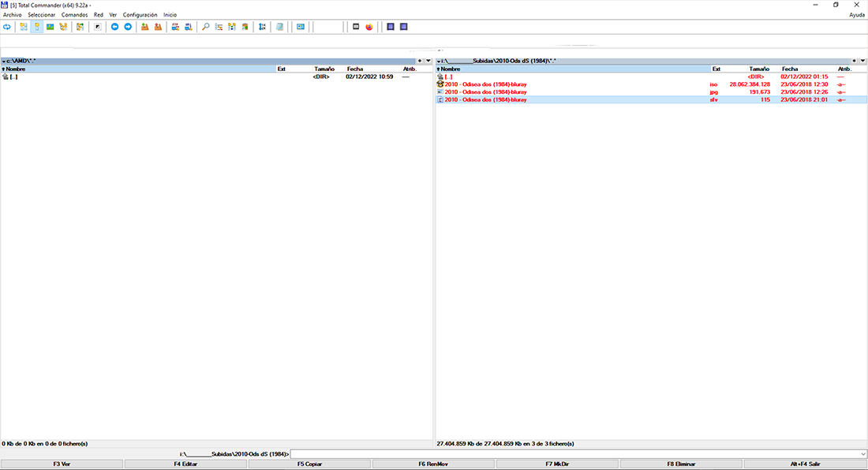Sort right panel by Ext column
This screenshot has height=470, width=868.
coord(716,69)
